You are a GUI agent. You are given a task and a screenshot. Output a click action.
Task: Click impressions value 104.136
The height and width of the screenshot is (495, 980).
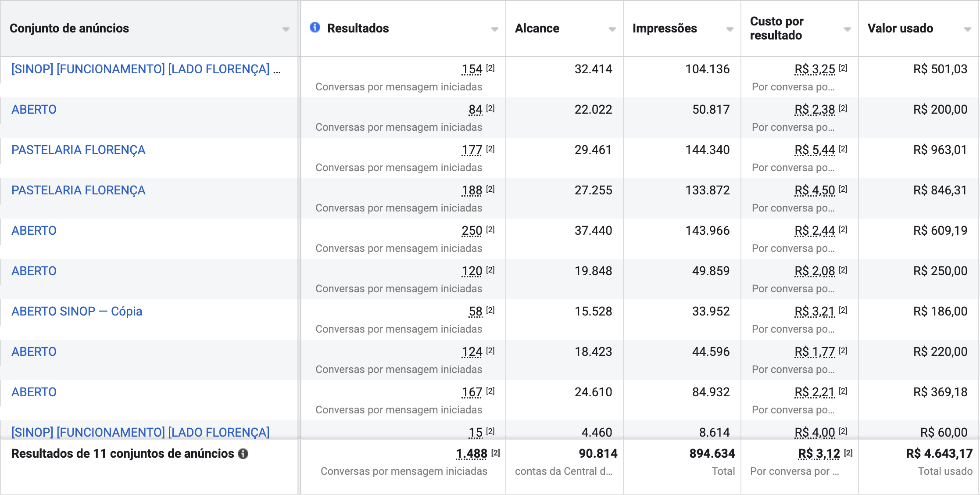(708, 69)
